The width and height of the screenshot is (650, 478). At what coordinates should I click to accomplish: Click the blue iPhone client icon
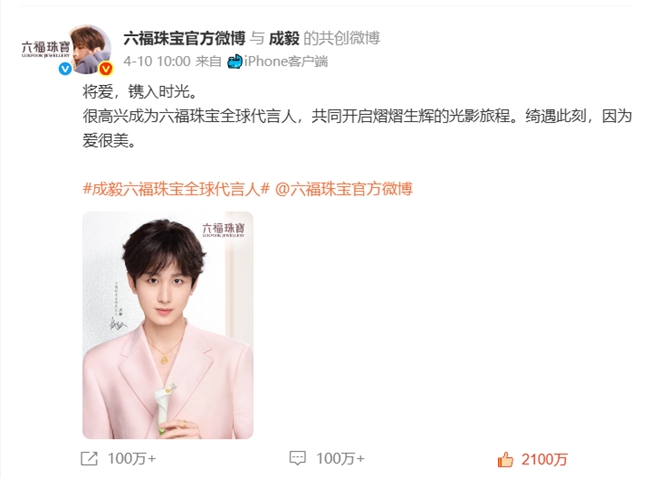click(x=235, y=61)
